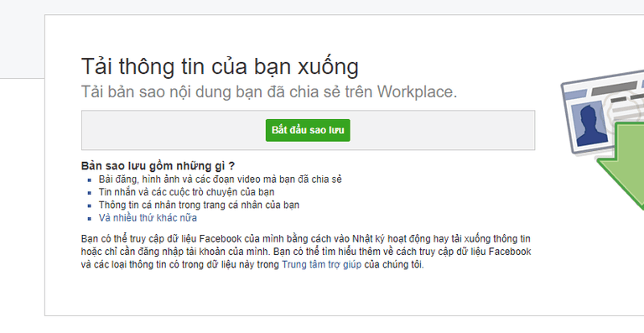The image size is (644, 333).
Task: Click empty grey box area left of backup button
Action: (x=174, y=130)
